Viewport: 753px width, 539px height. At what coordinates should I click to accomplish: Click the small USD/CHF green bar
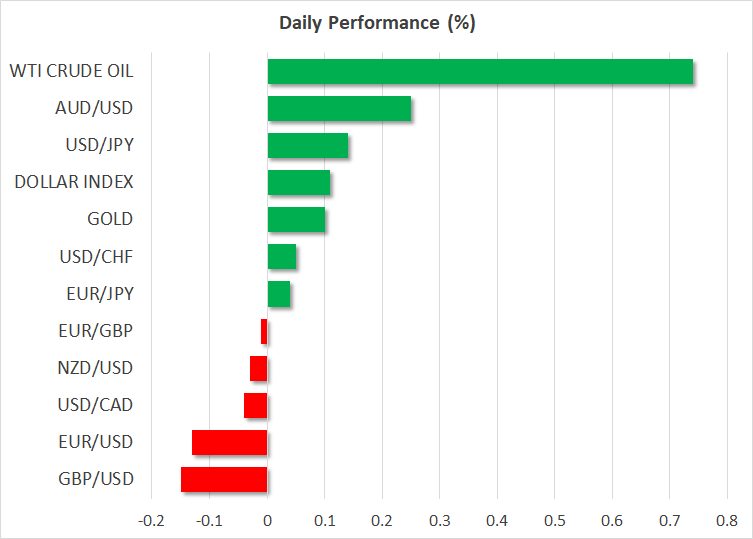(x=281, y=257)
